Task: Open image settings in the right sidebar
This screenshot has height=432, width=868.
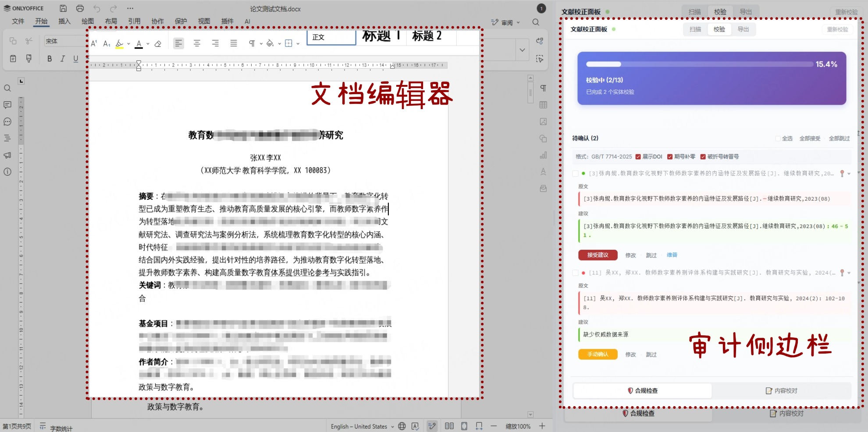Action: tap(544, 121)
